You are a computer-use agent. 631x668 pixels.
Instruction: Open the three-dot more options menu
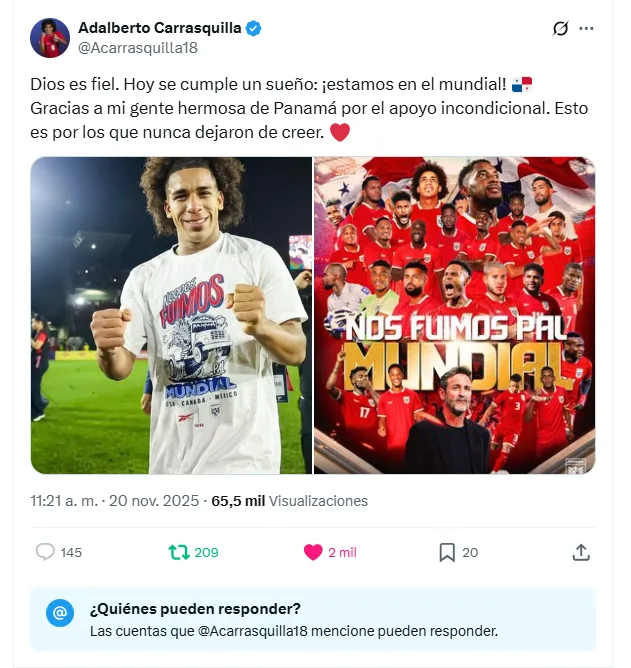point(586,29)
